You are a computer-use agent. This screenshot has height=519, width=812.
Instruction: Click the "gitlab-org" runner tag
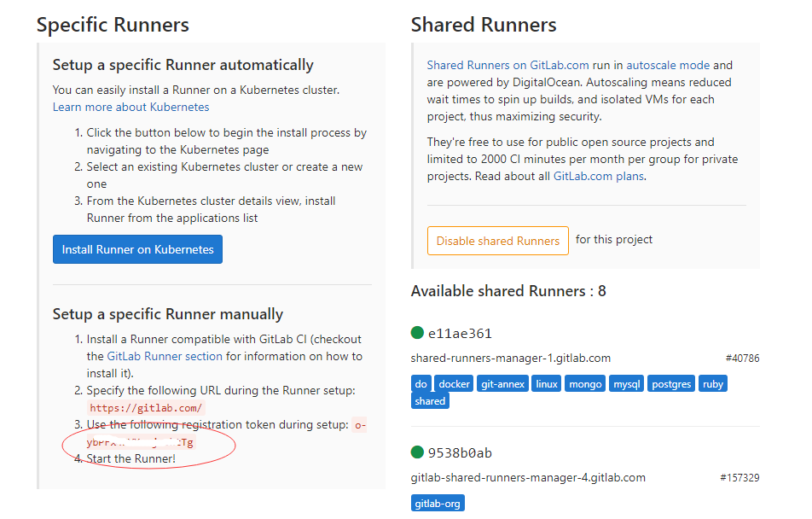pos(438,503)
